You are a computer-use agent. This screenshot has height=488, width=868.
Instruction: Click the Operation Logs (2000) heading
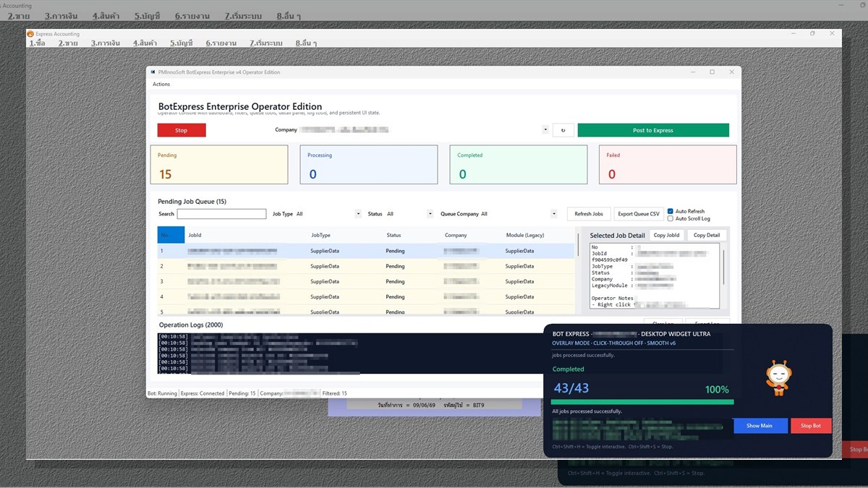click(x=191, y=325)
